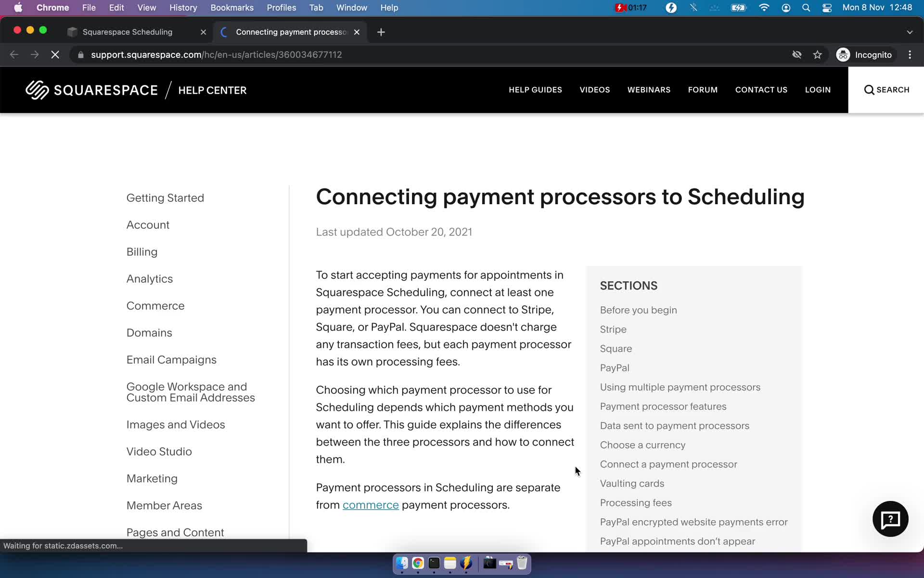Click the Squarespace logo icon
This screenshot has width=924, height=578.
tap(37, 90)
